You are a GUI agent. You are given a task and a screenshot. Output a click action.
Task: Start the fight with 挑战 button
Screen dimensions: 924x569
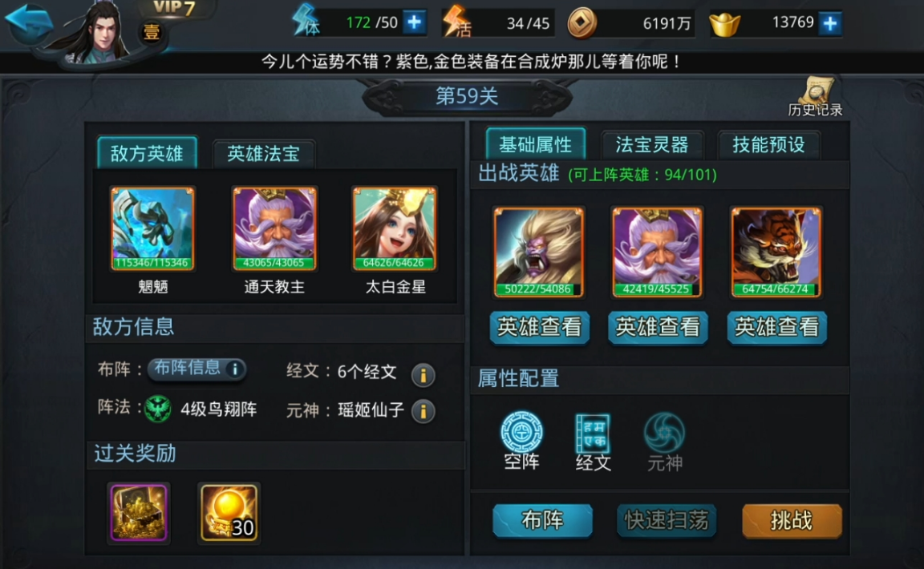click(x=792, y=521)
